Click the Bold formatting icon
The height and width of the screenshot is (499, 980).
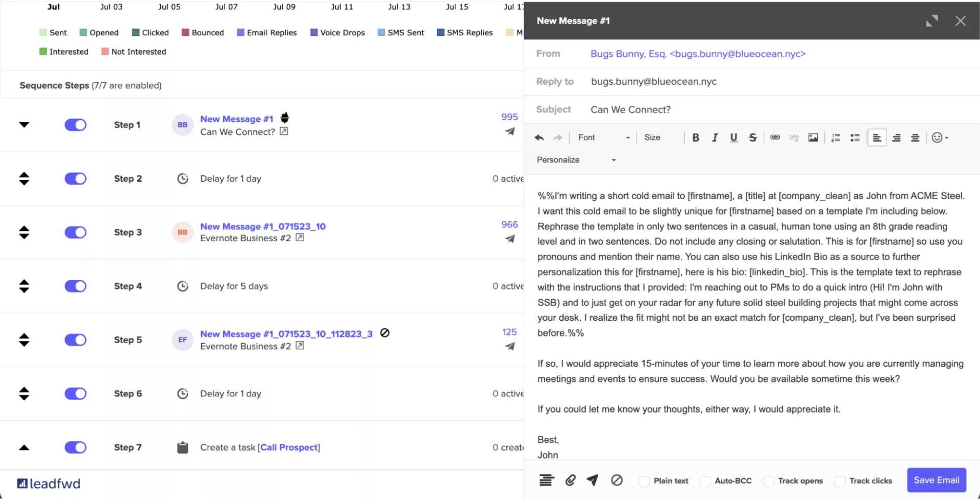point(695,137)
